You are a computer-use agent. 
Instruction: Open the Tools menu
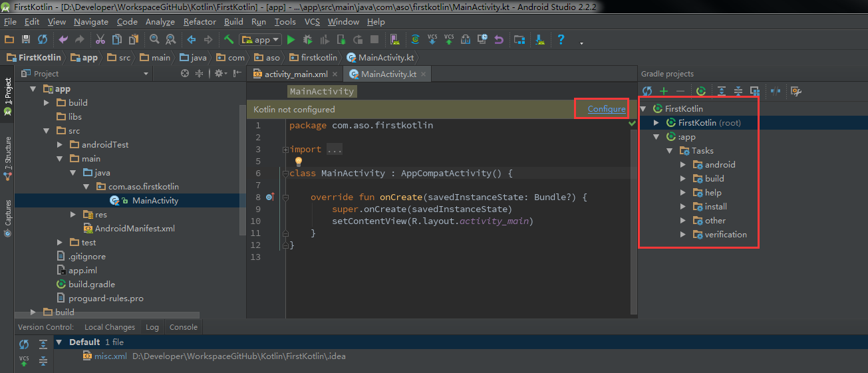[285, 22]
